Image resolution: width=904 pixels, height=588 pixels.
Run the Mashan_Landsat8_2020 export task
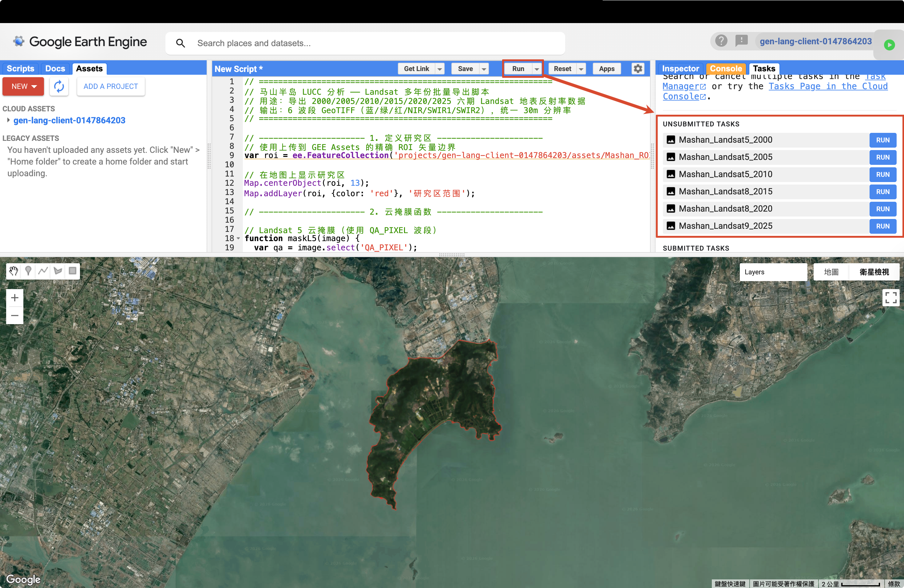pyautogui.click(x=883, y=209)
